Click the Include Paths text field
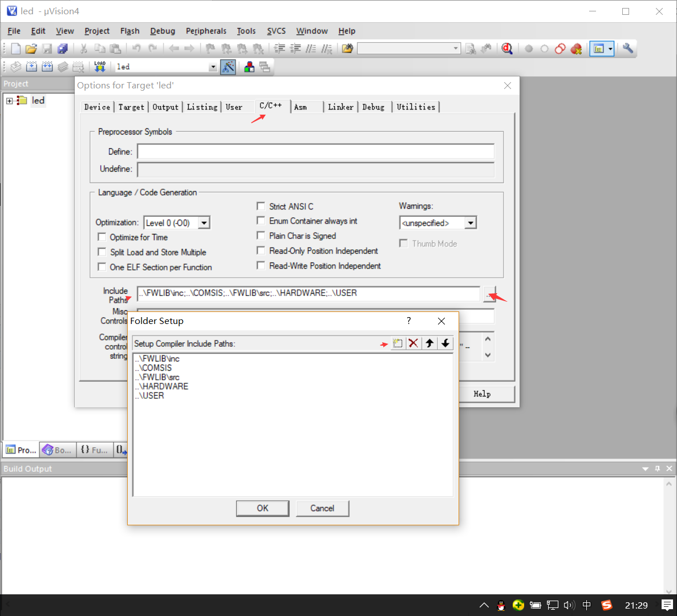The width and height of the screenshot is (677, 616). point(309,294)
